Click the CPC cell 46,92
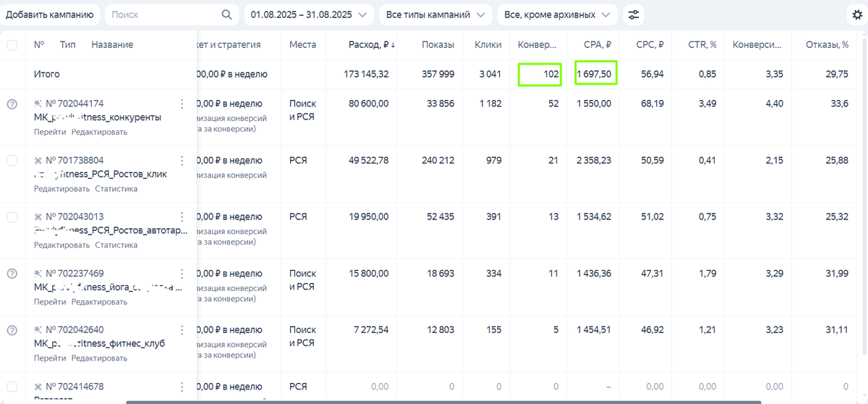 tap(652, 329)
